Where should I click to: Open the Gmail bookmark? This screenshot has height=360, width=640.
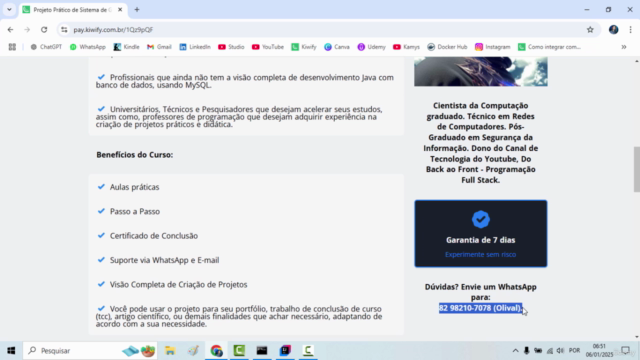point(159,47)
